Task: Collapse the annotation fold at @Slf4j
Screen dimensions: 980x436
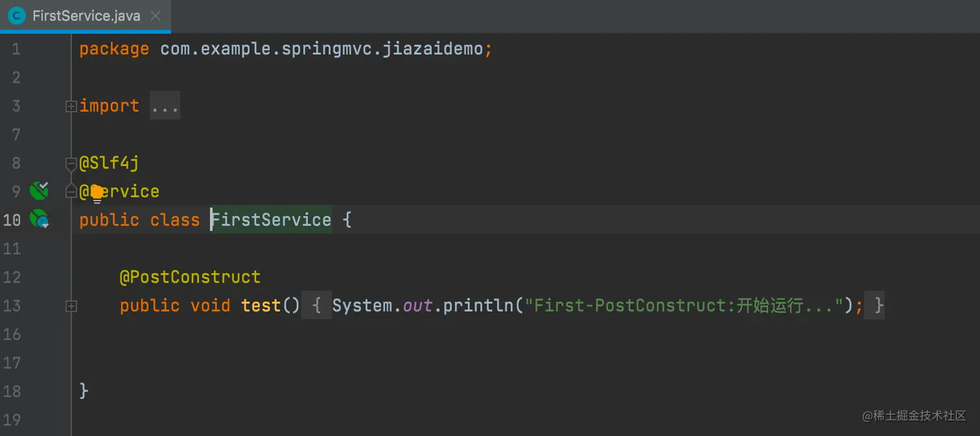Action: pyautogui.click(x=71, y=163)
